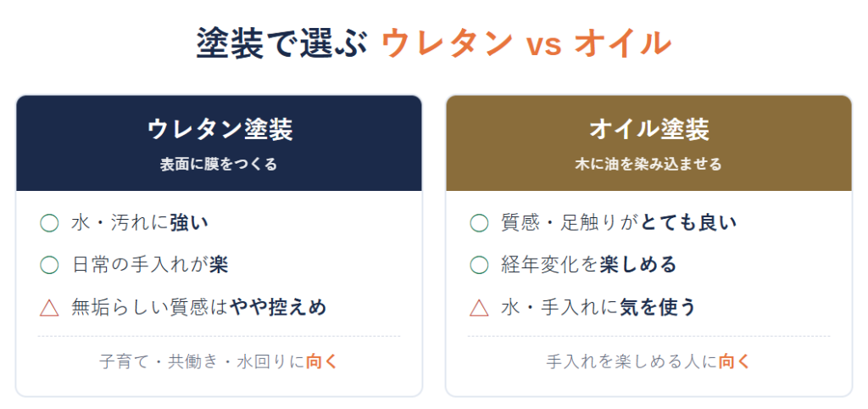Click the circle icon beside 経年変化を楽しめる

pos(479,265)
